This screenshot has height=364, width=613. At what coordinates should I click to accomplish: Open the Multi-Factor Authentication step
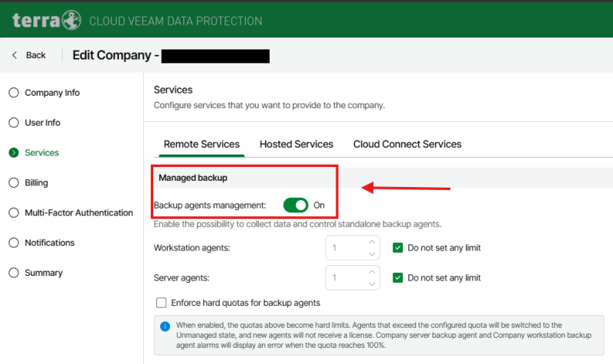click(x=70, y=213)
